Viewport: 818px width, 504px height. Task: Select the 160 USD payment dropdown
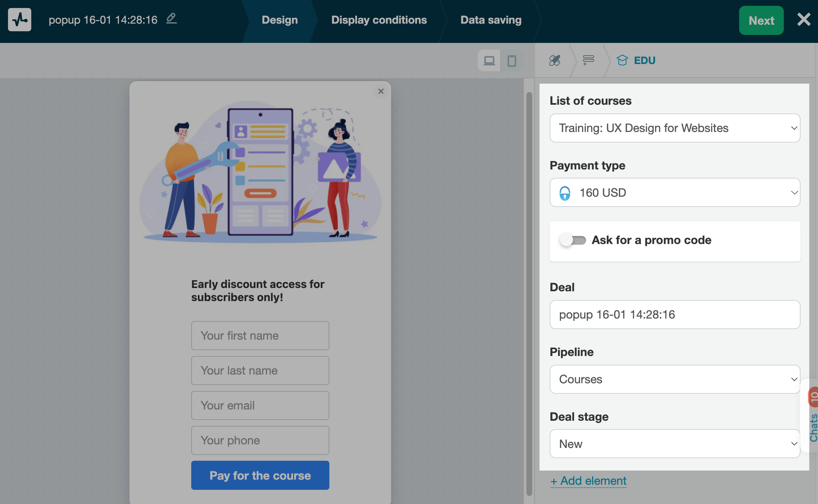coord(674,192)
